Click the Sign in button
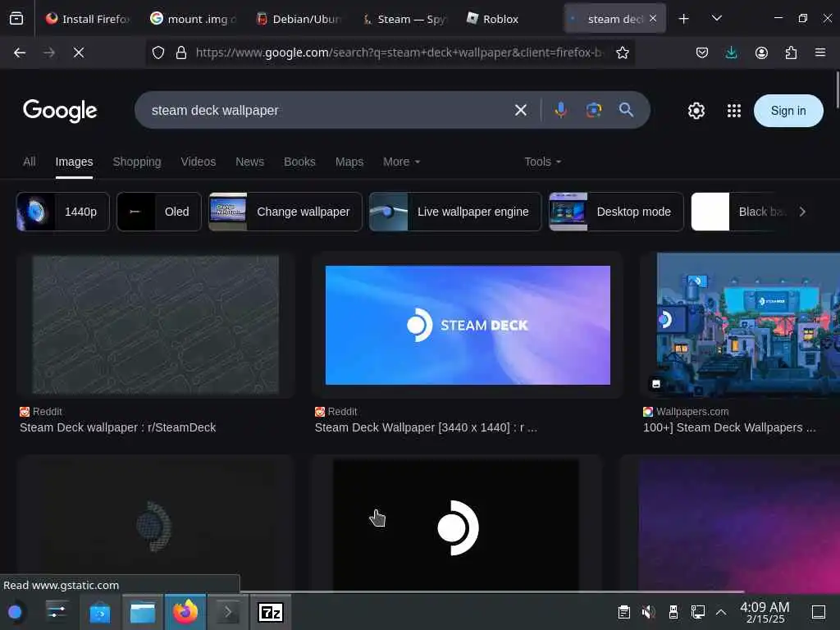Screen dimensions: 840x630 point(788,111)
